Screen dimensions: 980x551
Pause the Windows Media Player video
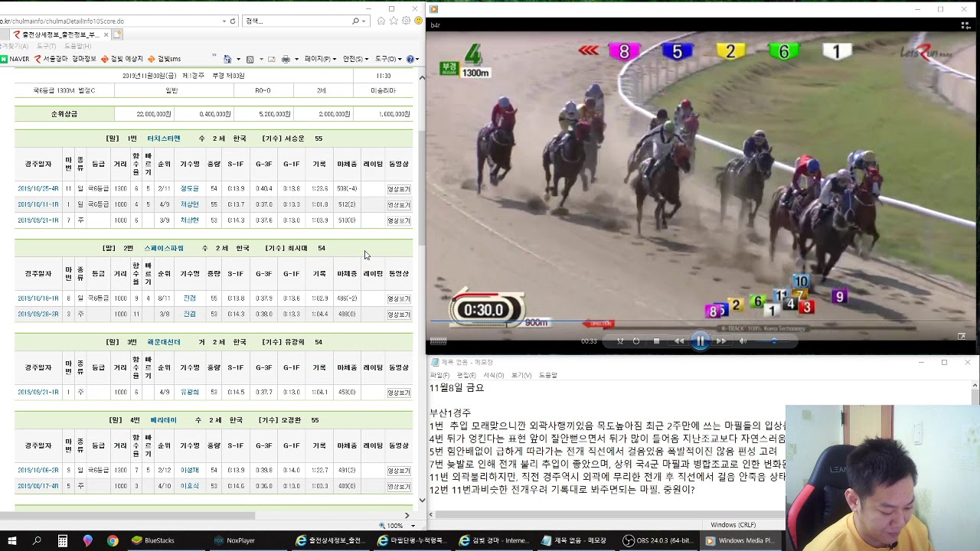pyautogui.click(x=700, y=341)
